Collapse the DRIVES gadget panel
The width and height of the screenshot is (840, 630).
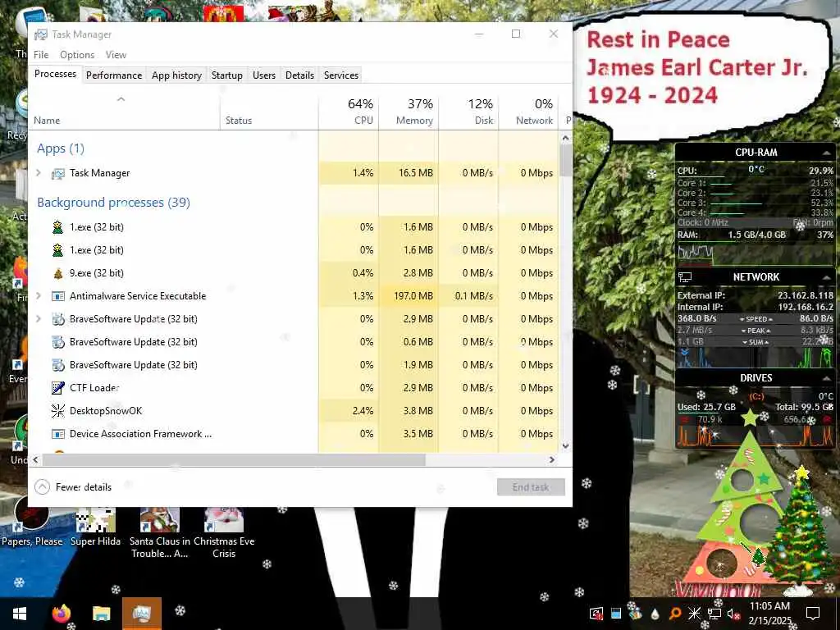826,378
